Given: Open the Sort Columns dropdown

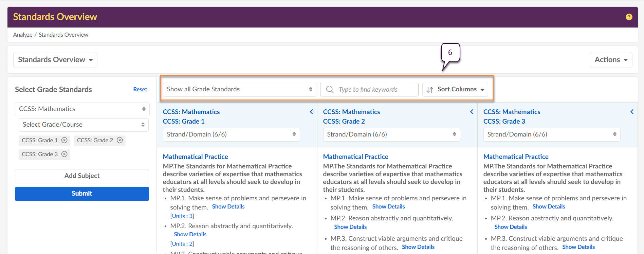Looking at the screenshot, I should 455,90.
